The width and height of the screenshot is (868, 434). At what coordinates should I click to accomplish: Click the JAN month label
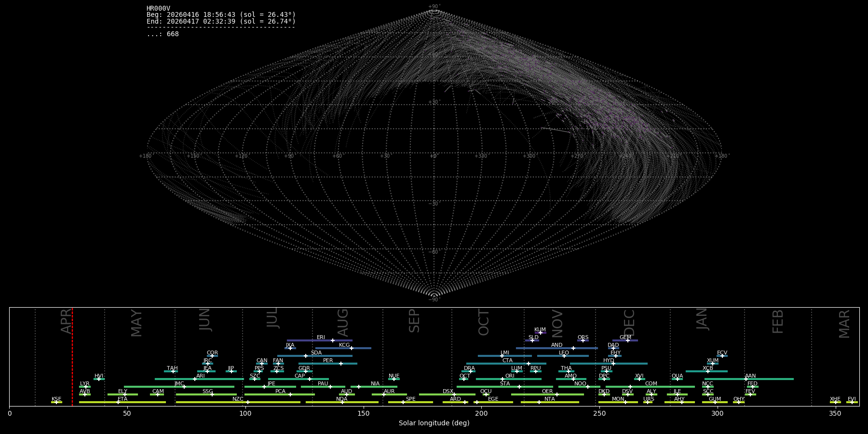(x=702, y=319)
